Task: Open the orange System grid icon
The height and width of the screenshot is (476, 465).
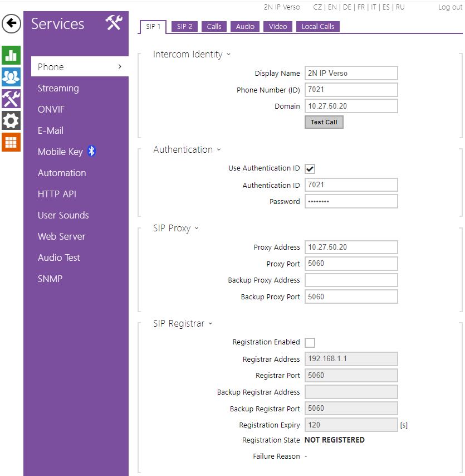Action: [x=11, y=142]
